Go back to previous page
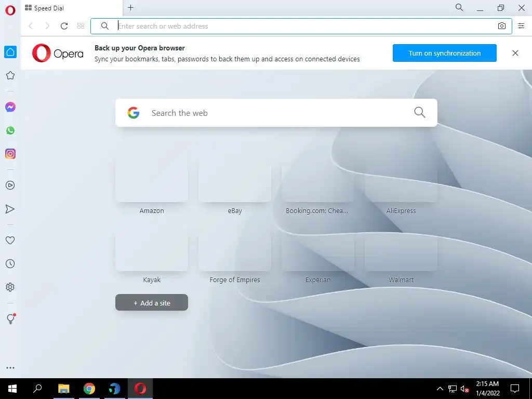Screen dimensions: 532x399 31,26
